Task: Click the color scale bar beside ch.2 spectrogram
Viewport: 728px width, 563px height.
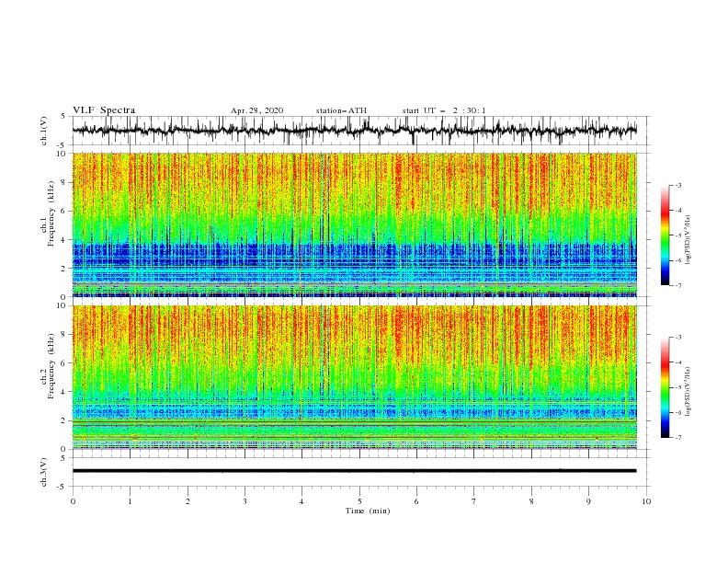Action: coord(665,387)
